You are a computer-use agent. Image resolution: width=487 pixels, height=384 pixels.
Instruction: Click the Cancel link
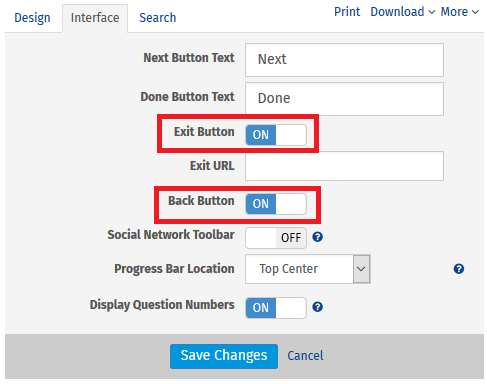point(305,356)
